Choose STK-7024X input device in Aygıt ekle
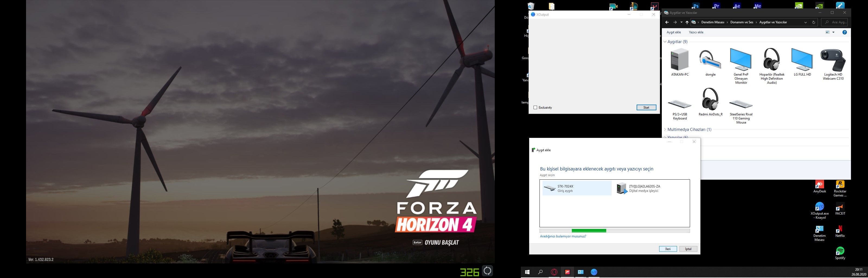Screen dimensions: 868x278 pos(576,189)
